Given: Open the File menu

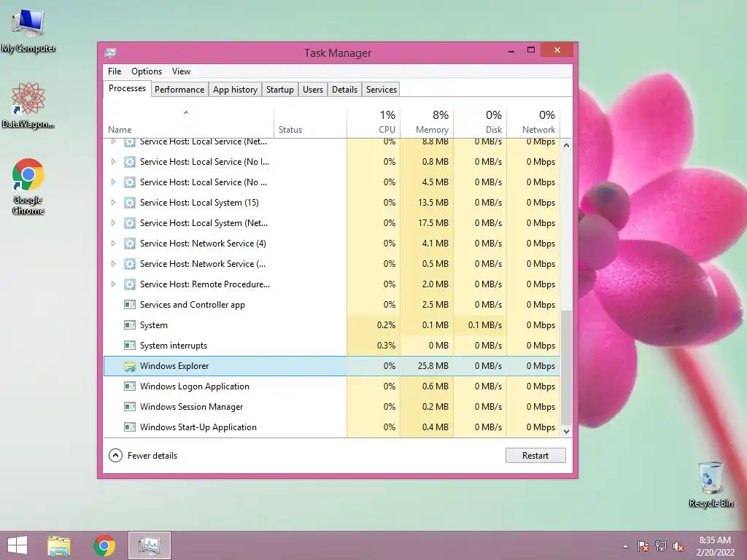Looking at the screenshot, I should click(115, 71).
